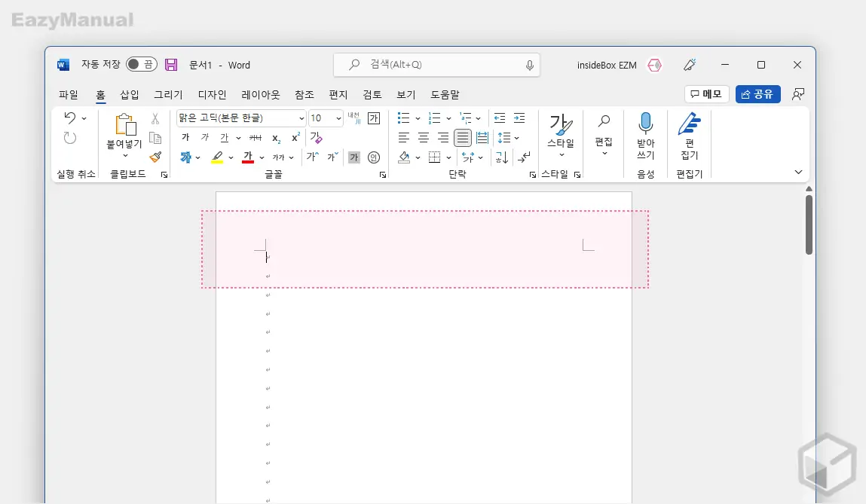Click the distributed alignment icon
Image resolution: width=866 pixels, height=504 pixels.
pos(482,137)
